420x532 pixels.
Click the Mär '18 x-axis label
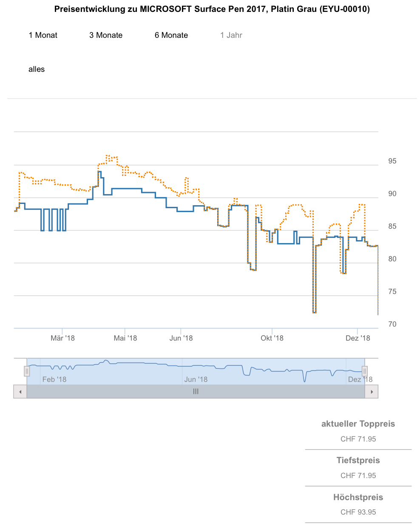pyautogui.click(x=62, y=338)
